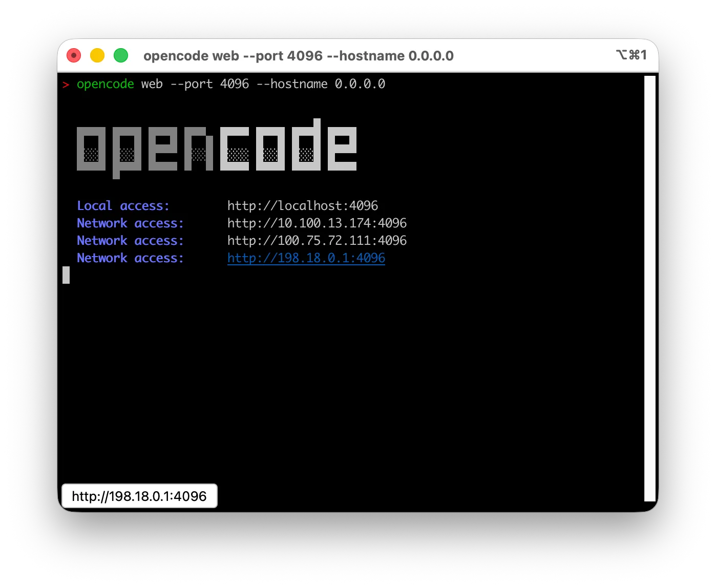Place cursor at the blinking terminal block cursor
Screen dimensions: 716x588
pyautogui.click(x=66, y=275)
